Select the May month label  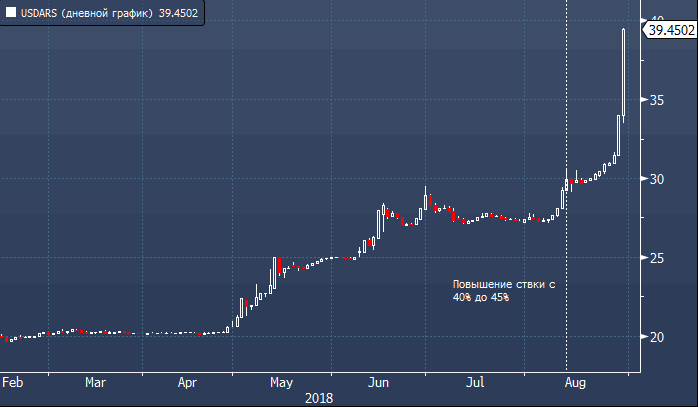point(281,382)
